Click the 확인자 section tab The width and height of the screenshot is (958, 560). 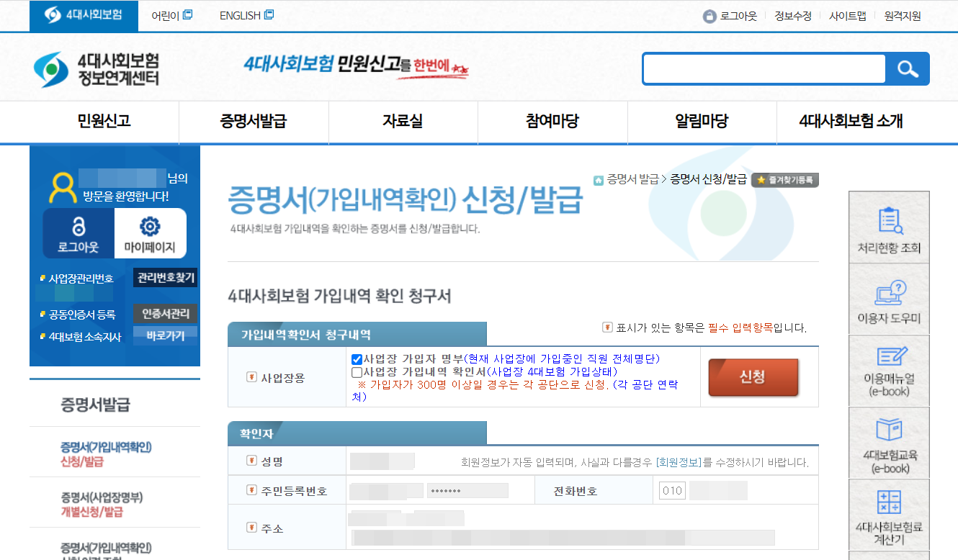click(x=357, y=434)
